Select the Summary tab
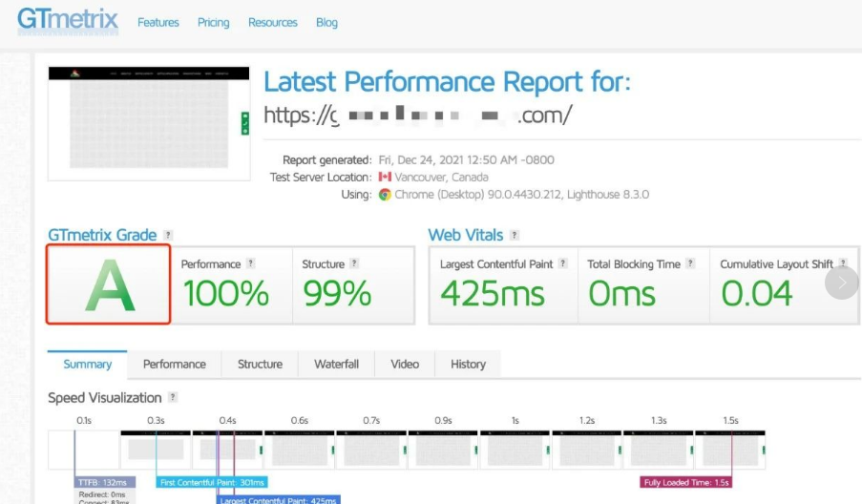Image resolution: width=862 pixels, height=504 pixels. [x=88, y=364]
